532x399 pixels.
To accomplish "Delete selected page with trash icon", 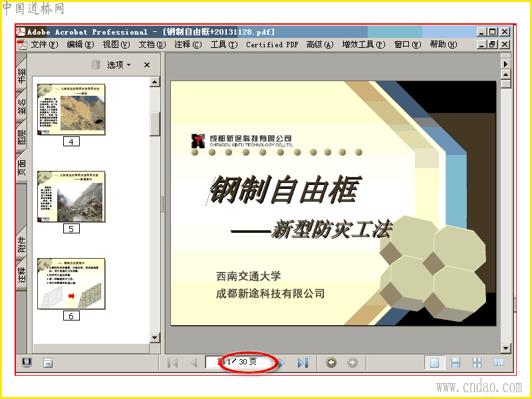I will pos(96,65).
